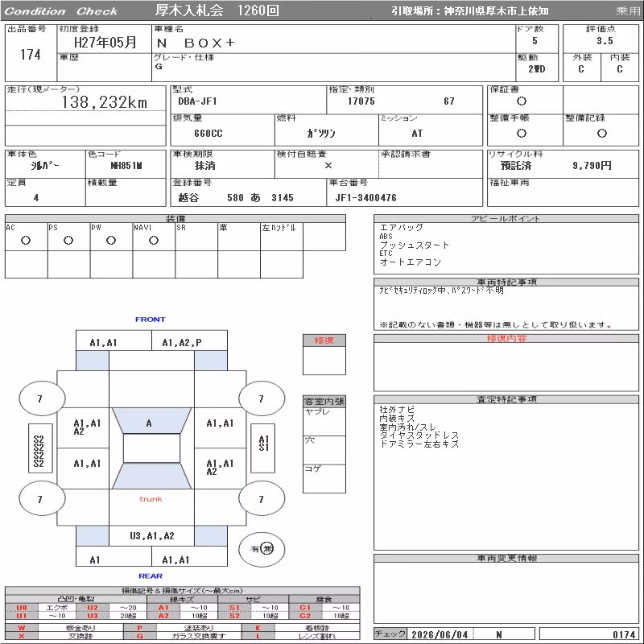This screenshot has height=644, width=644.
Task: Click the 左ハンドル equipment cell
Action: click(x=282, y=237)
